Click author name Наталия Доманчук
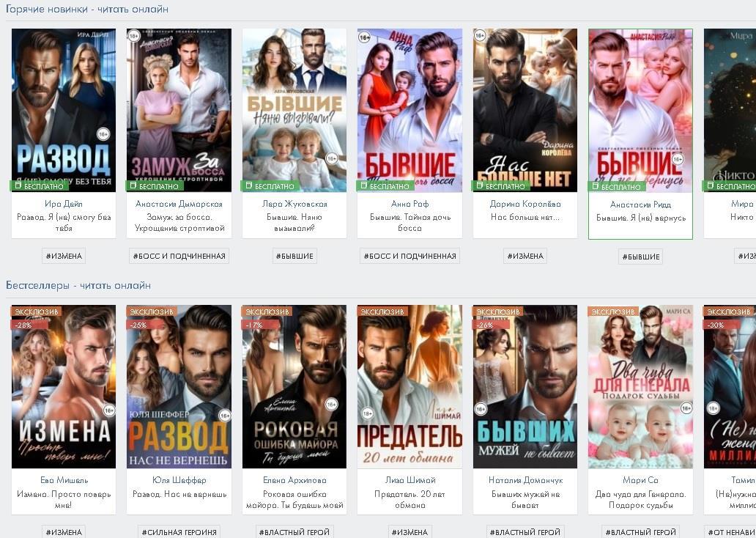 525,480
